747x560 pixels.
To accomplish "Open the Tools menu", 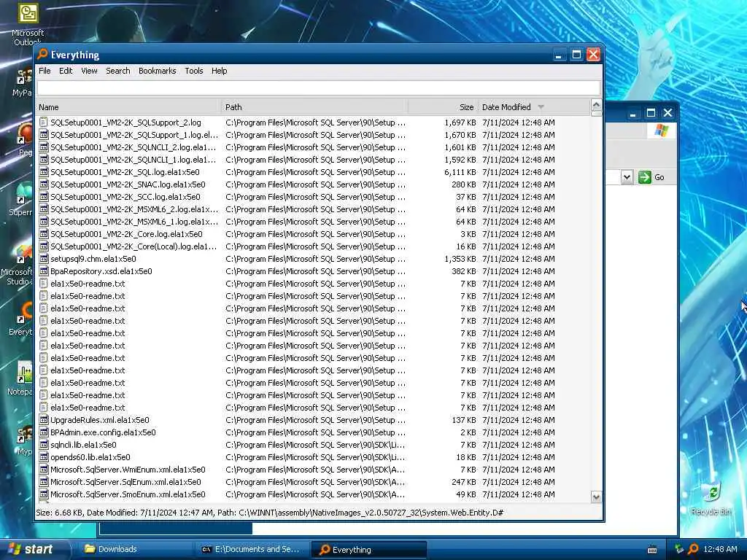I will point(194,71).
